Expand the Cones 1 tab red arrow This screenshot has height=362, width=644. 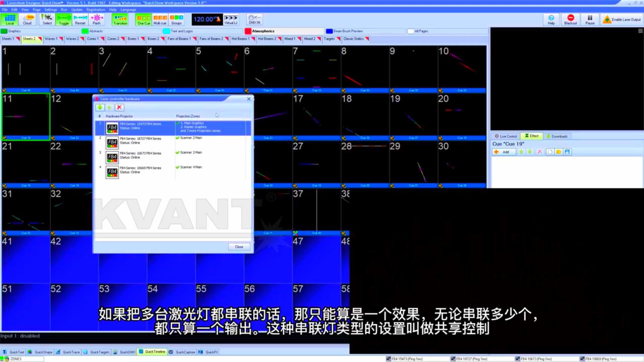[102, 39]
